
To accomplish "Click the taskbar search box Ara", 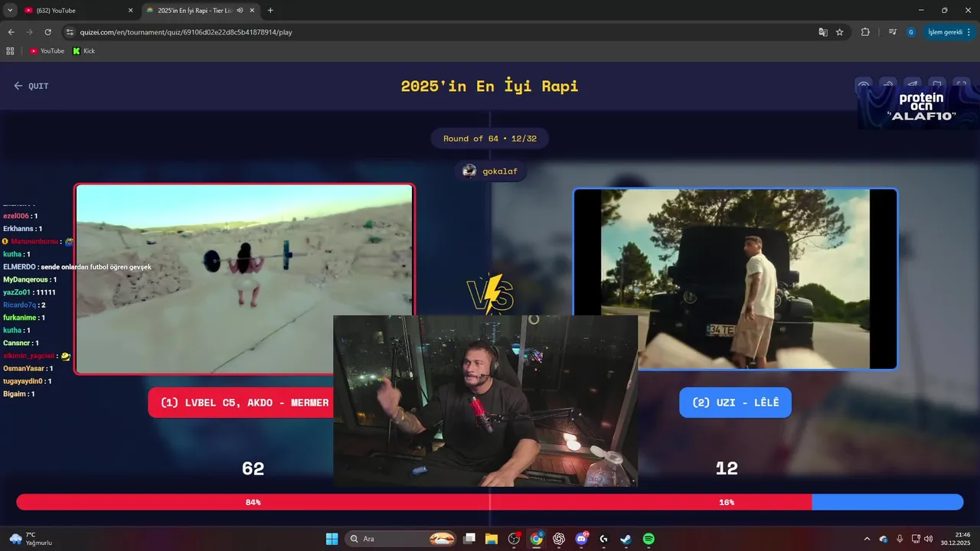I will [x=402, y=539].
